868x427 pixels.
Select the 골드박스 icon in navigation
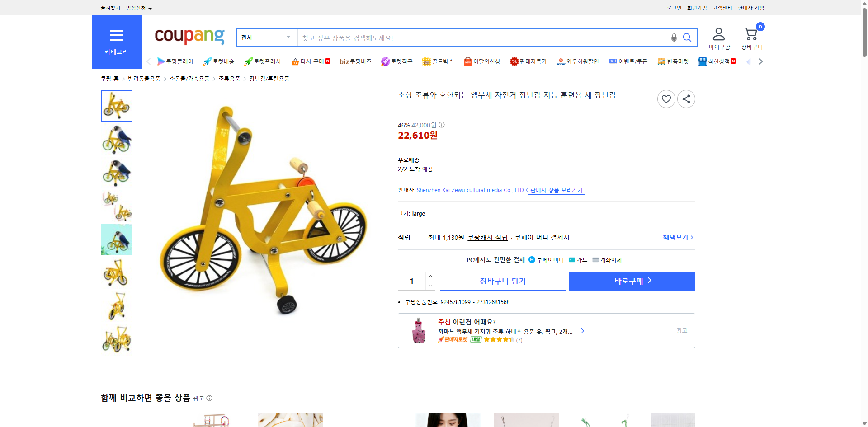click(x=426, y=61)
